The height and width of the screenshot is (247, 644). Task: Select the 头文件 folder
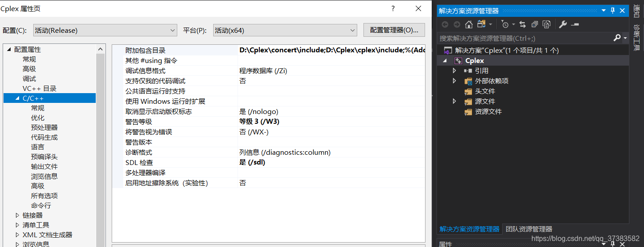click(485, 91)
